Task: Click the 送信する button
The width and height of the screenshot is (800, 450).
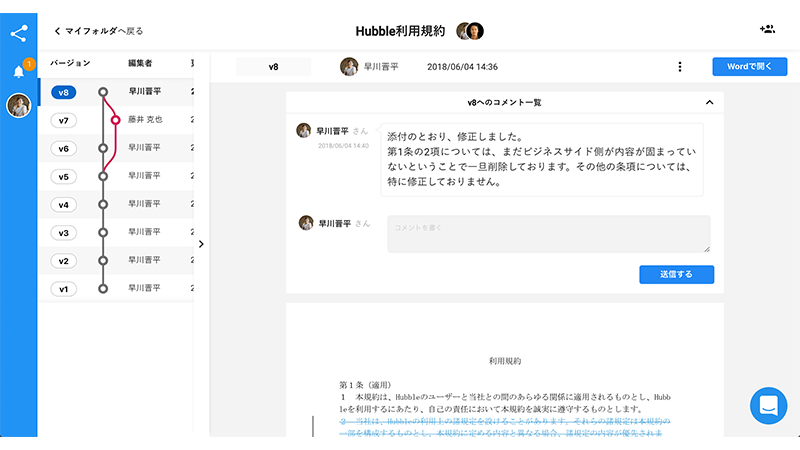Action: point(677,274)
